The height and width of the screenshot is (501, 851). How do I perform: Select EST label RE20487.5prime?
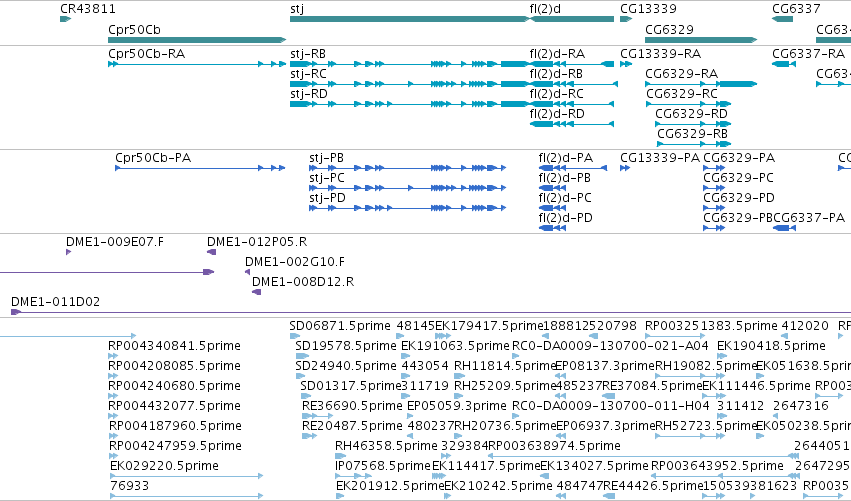click(352, 427)
